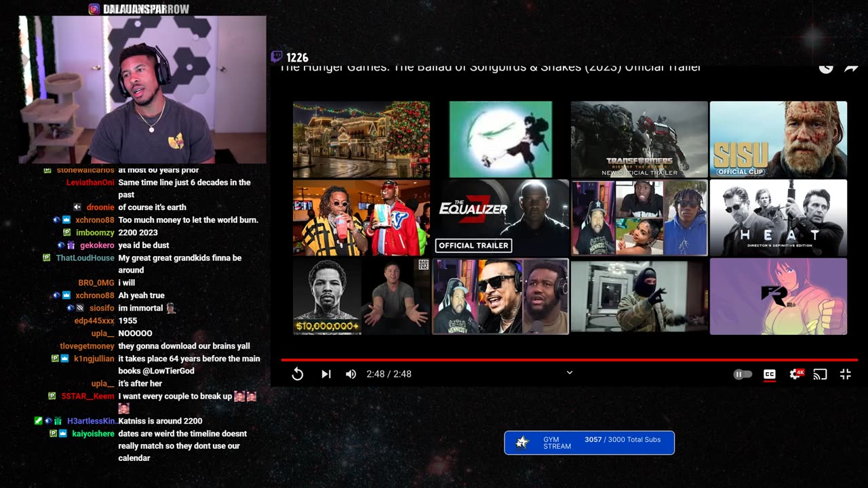This screenshot has width=868, height=488.
Task: Click username LeviathanOni in chat
Action: (x=90, y=182)
